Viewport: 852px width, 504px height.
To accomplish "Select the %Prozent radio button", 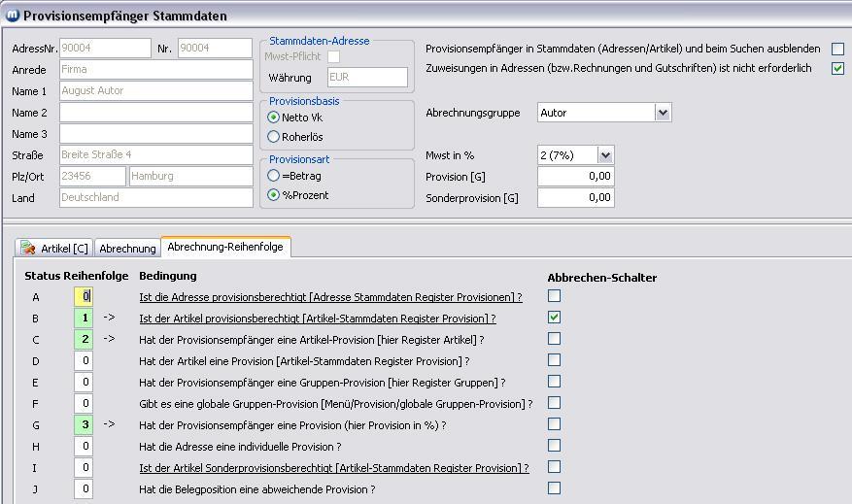I will tap(274, 195).
